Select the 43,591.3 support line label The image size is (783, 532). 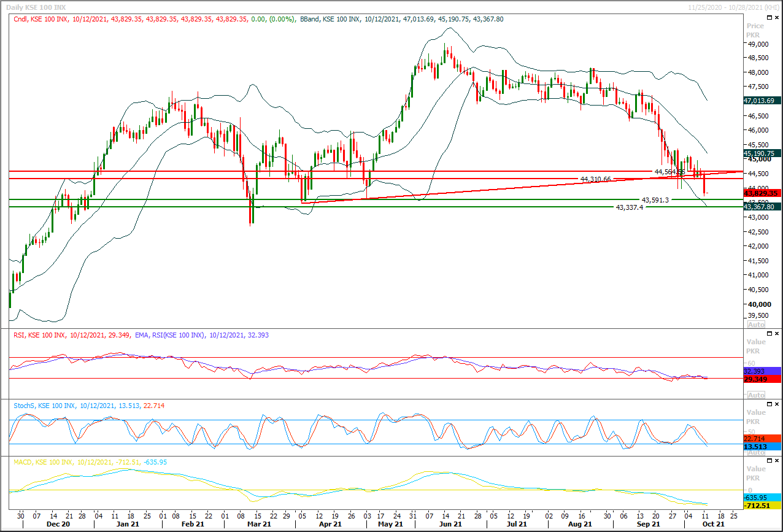coord(655,200)
